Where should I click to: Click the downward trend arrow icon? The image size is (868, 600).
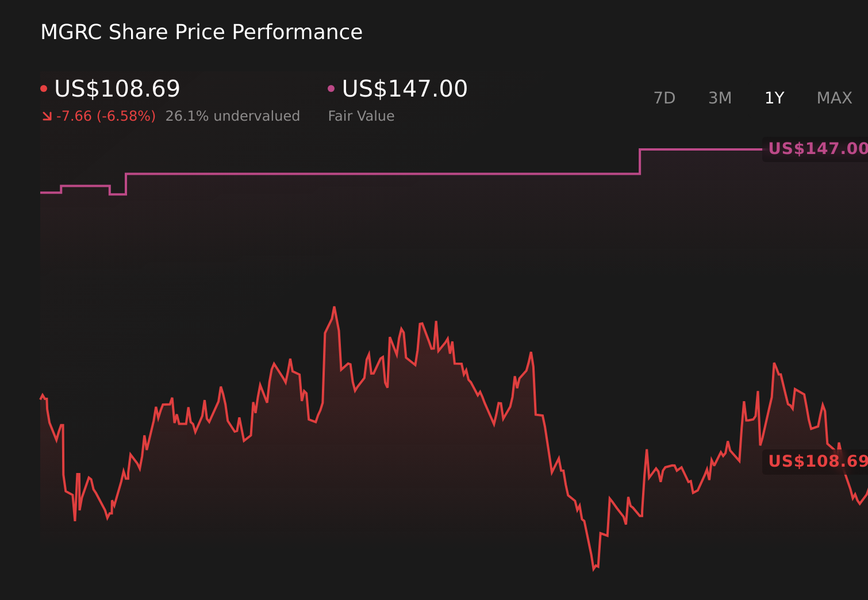(47, 116)
